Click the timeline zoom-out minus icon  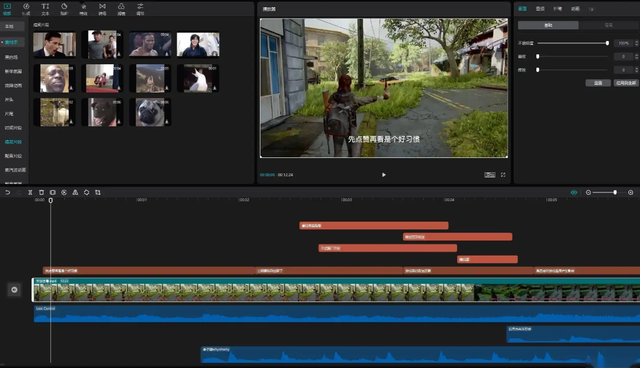[x=588, y=192]
